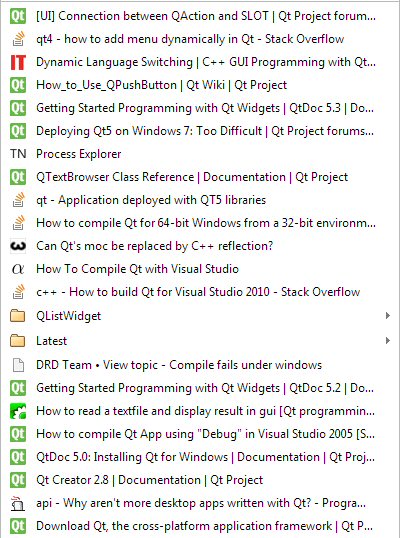
Task: Click the alpha icon for Compile Qt with Visual Studio
Action: [x=18, y=269]
